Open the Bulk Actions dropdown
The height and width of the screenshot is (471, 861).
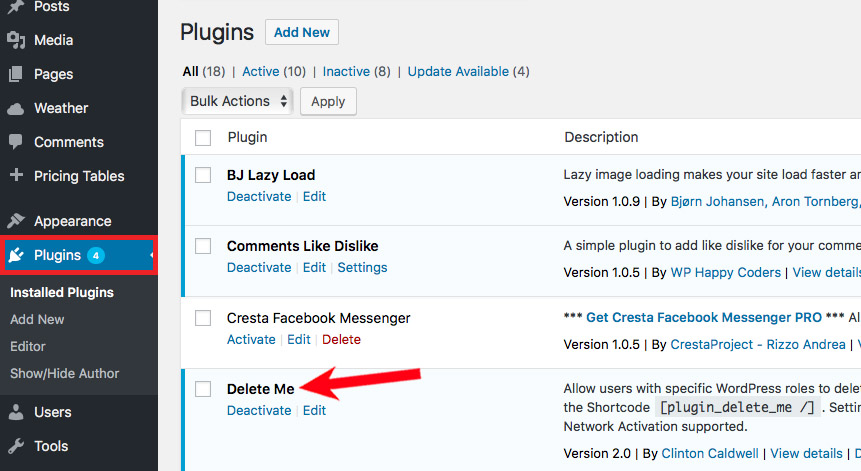point(237,101)
